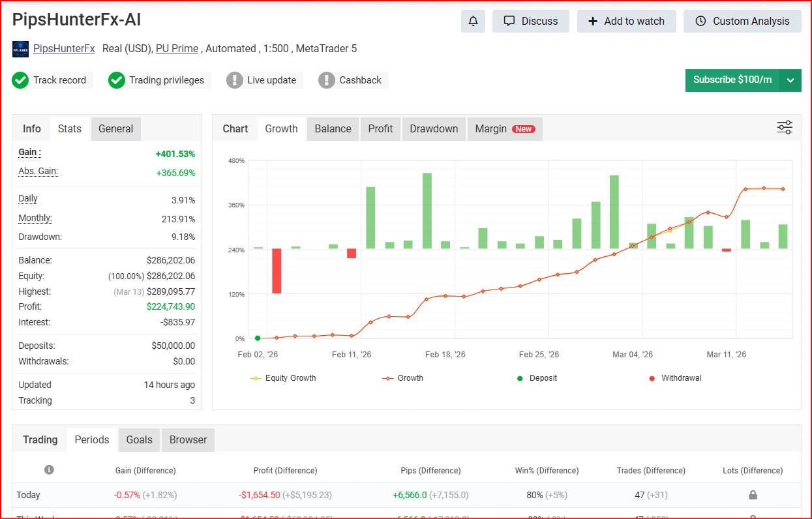Click the $224,743.90 profit value
Viewport: 812px width, 519px height.
coord(171,306)
